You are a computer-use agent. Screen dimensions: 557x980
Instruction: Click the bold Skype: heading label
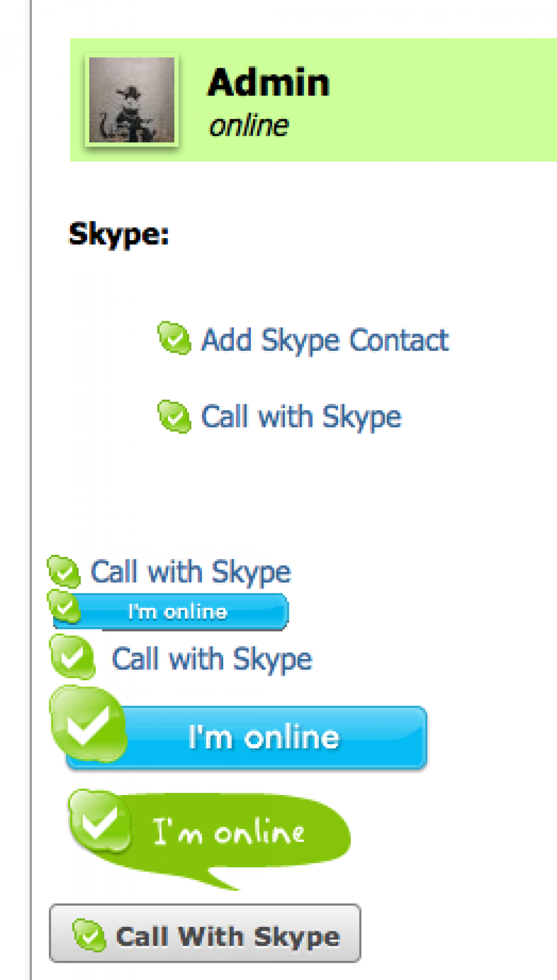119,234
